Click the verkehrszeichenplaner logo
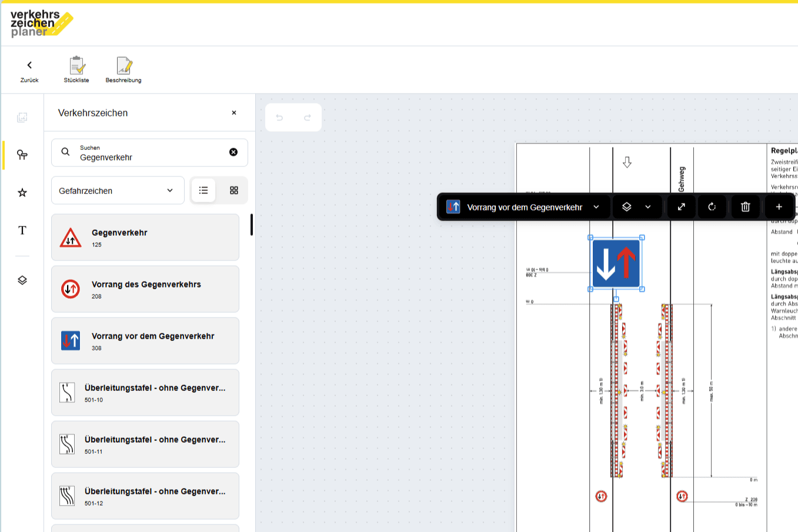Screen dimensions: 798x532 tap(41, 24)
